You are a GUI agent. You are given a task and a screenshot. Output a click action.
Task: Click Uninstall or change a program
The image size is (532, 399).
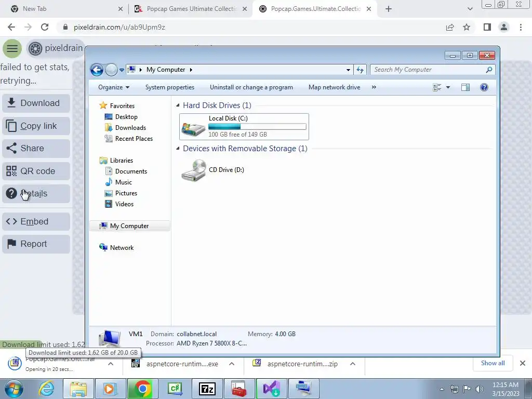tap(251, 87)
